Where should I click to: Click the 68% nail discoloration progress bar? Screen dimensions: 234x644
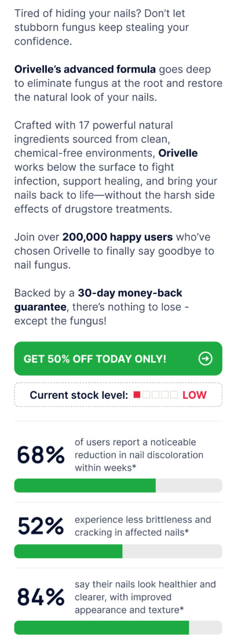(118, 486)
